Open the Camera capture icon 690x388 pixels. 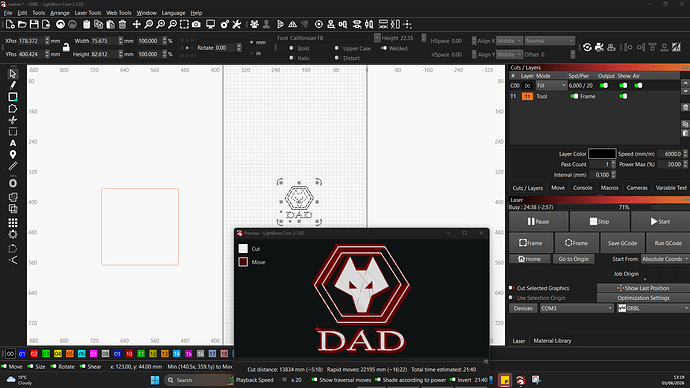tap(196, 25)
